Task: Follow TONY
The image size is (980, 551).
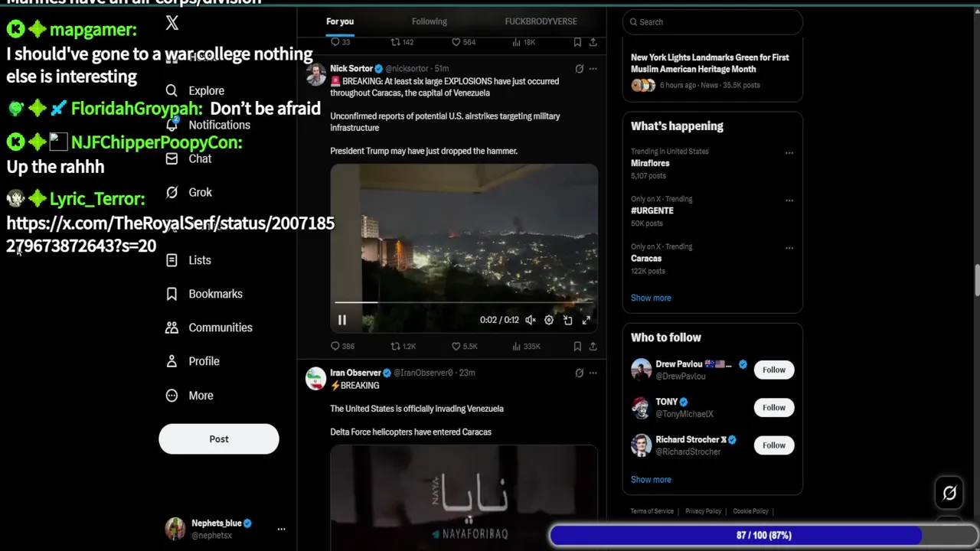Action: [774, 407]
